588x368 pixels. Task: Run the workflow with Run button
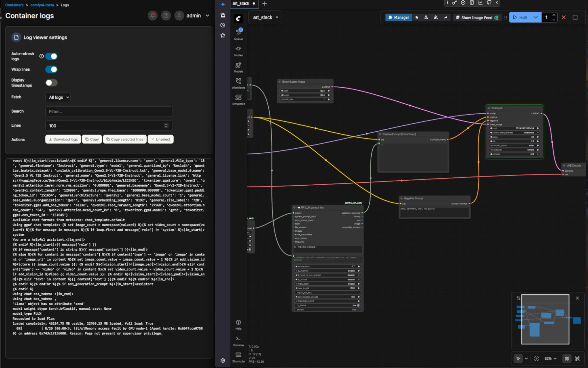tap(520, 17)
